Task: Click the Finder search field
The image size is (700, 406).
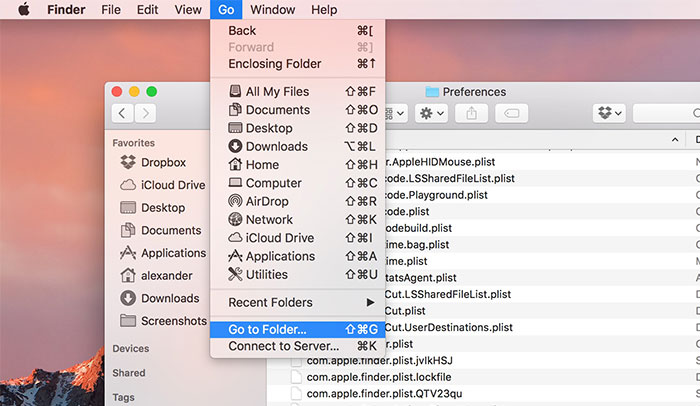Action: pos(667,113)
